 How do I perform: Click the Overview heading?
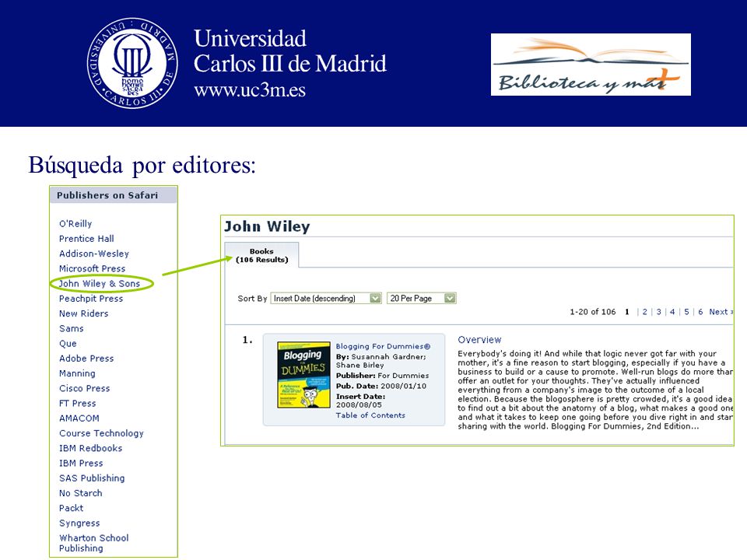(x=479, y=340)
